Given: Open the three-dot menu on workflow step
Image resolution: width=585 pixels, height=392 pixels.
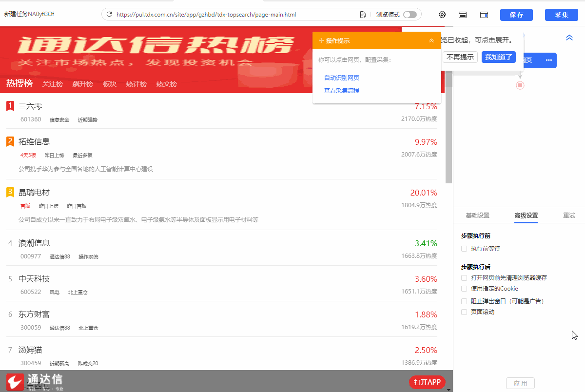Looking at the screenshot, I should click(x=549, y=60).
